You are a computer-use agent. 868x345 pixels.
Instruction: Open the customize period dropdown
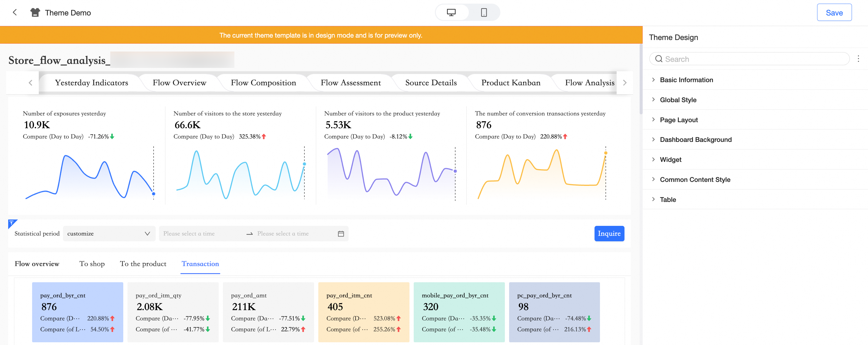tap(108, 234)
